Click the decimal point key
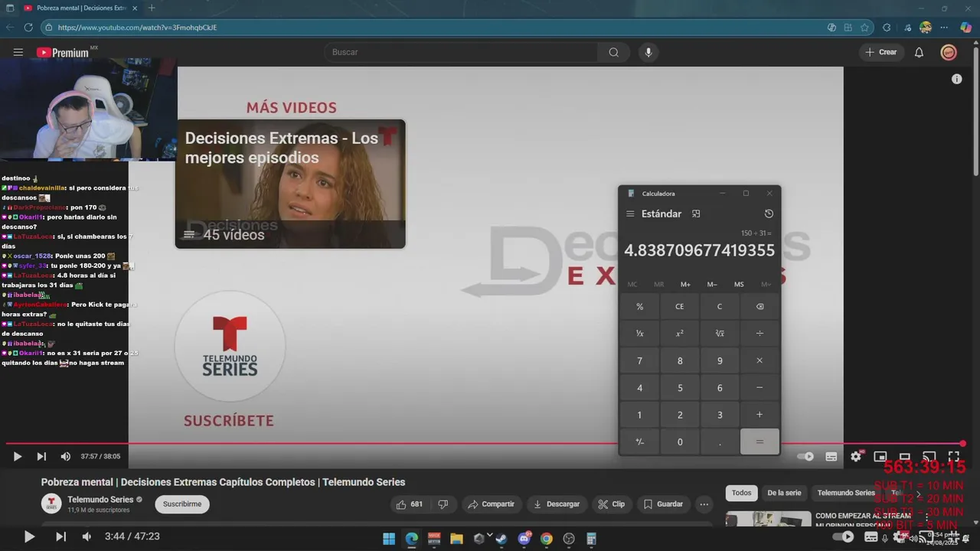The width and height of the screenshot is (980, 551). coord(719,442)
